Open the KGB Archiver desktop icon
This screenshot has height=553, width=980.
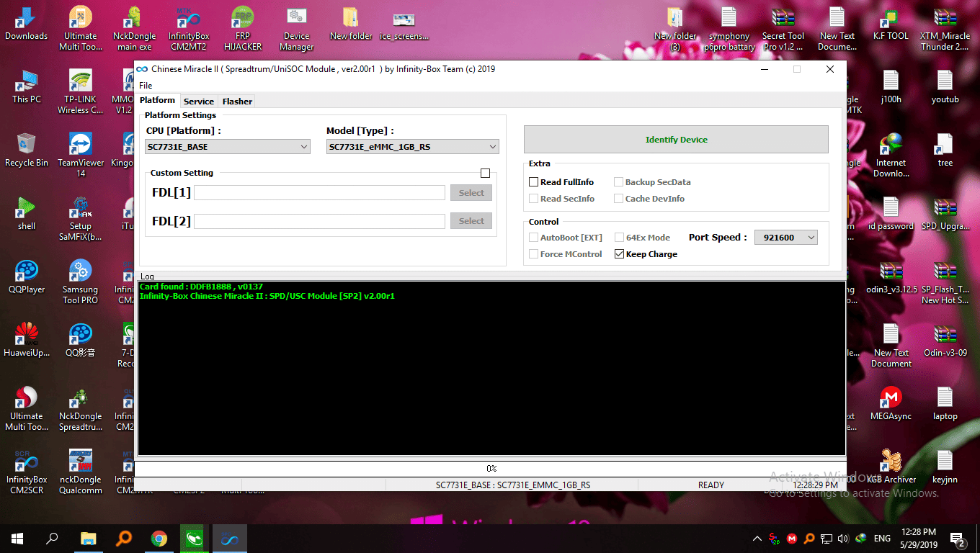(x=891, y=462)
